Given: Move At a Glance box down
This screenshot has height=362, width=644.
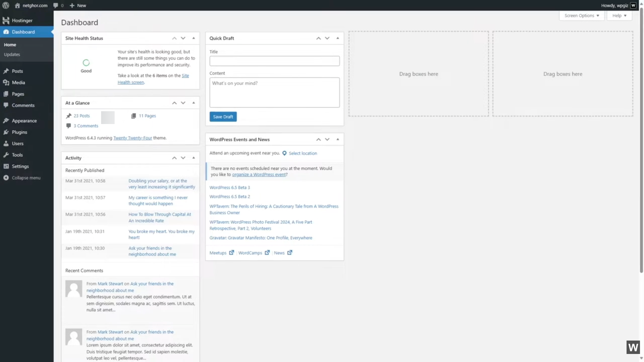Looking at the screenshot, I should pyautogui.click(x=183, y=103).
